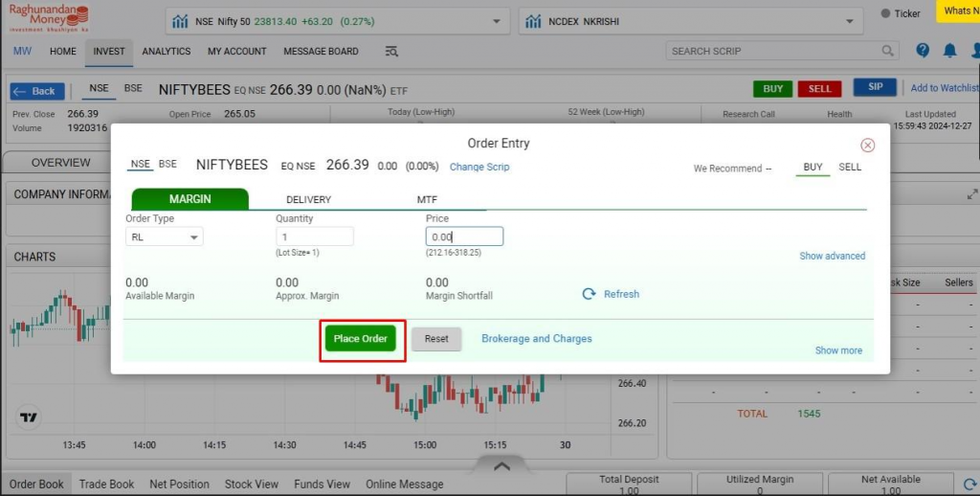980x496 pixels.
Task: Select BSE exchange in Order Entry dialog
Action: click(x=167, y=164)
